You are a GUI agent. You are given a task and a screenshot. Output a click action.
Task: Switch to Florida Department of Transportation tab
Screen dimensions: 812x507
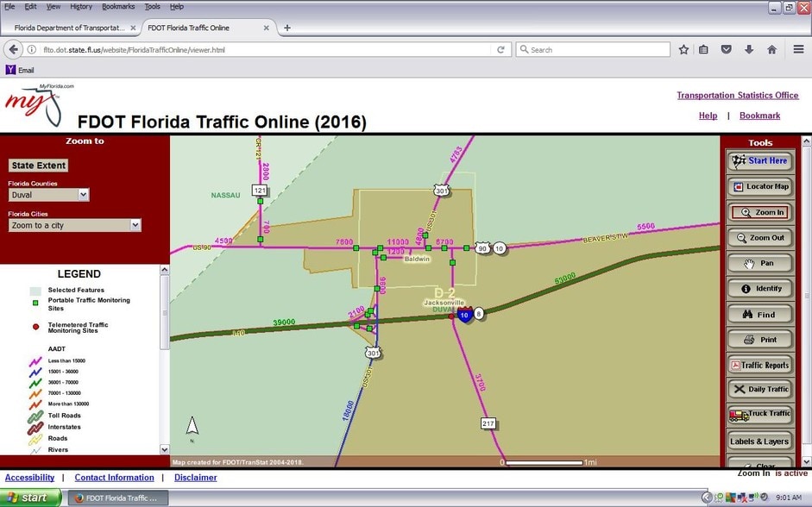pos(69,28)
